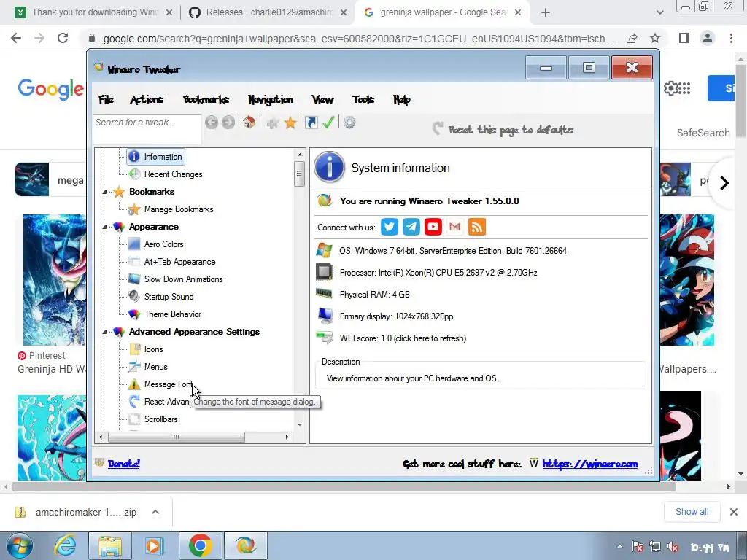Viewport: 747px width, 560px height.
Task: Open the Bookmarks menu
Action: point(206,99)
